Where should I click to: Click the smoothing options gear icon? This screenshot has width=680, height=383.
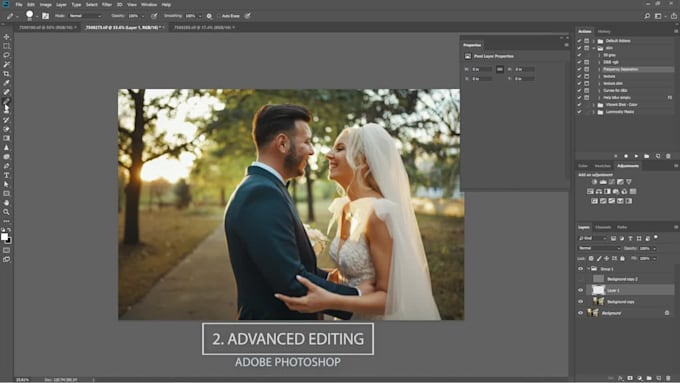pyautogui.click(x=209, y=16)
